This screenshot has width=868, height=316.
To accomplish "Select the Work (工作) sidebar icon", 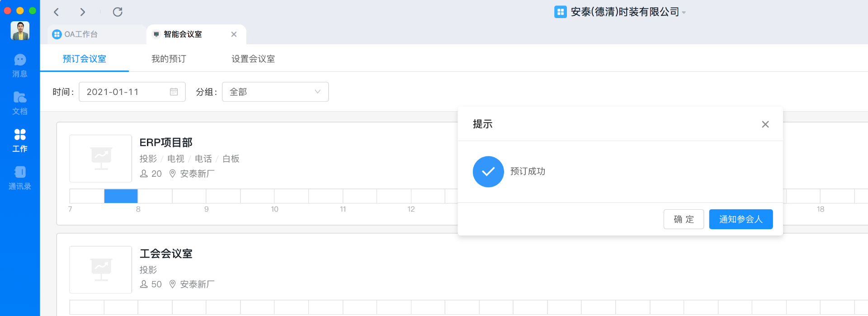I will pos(20,140).
